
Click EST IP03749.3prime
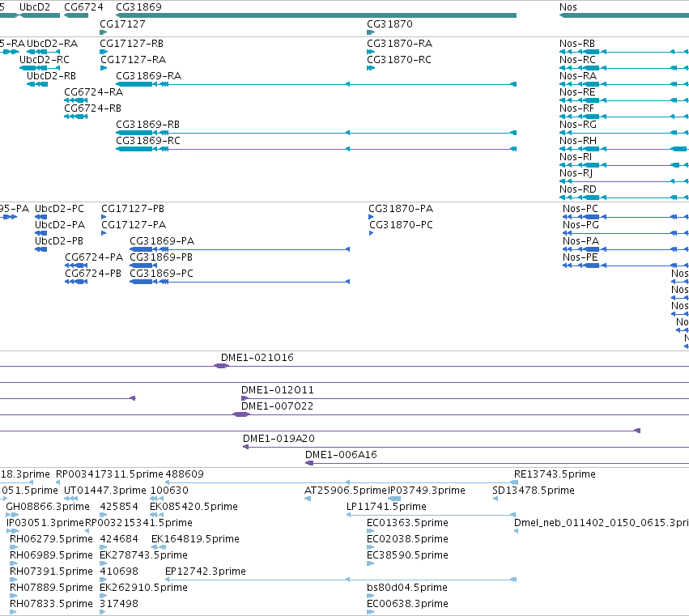426,491
